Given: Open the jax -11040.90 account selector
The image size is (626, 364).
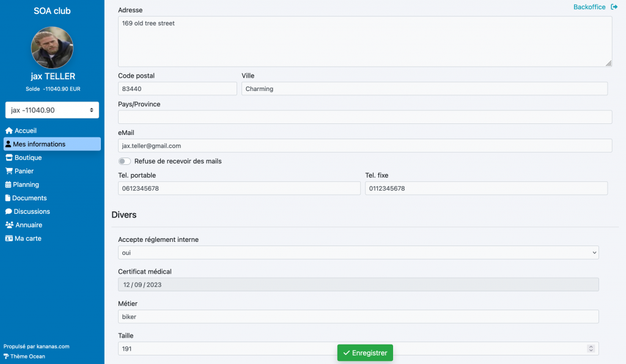Looking at the screenshot, I should point(52,110).
